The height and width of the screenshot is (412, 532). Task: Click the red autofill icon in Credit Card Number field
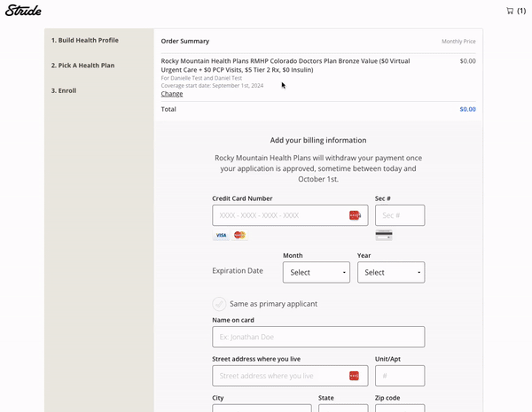pos(354,215)
